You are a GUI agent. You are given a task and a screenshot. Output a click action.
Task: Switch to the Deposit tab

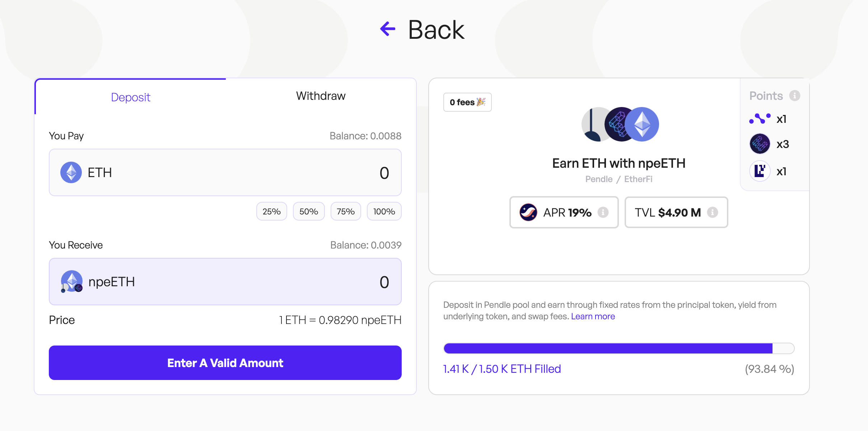pyautogui.click(x=131, y=97)
